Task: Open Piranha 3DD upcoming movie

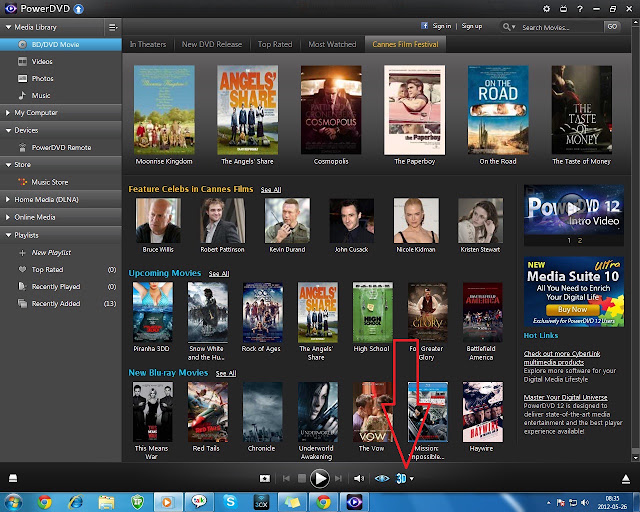Action: click(x=153, y=312)
